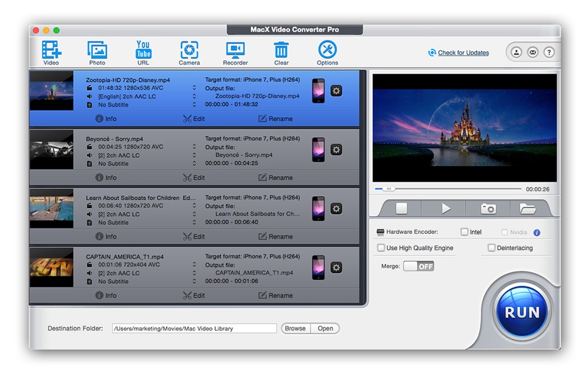Click the Clear trash can icon

(x=281, y=50)
